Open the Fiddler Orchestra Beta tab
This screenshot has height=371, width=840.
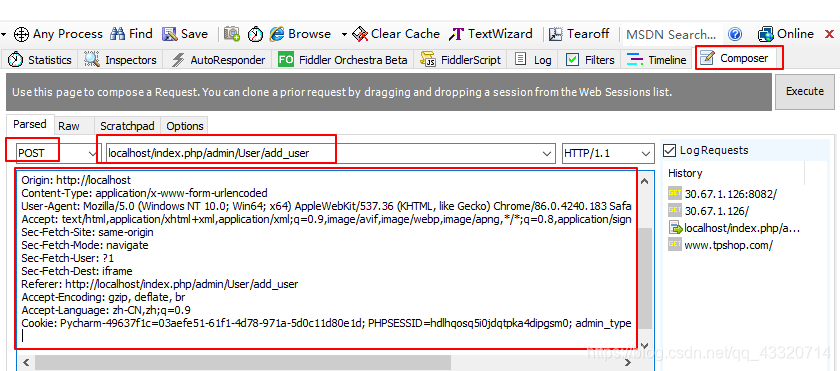(343, 59)
